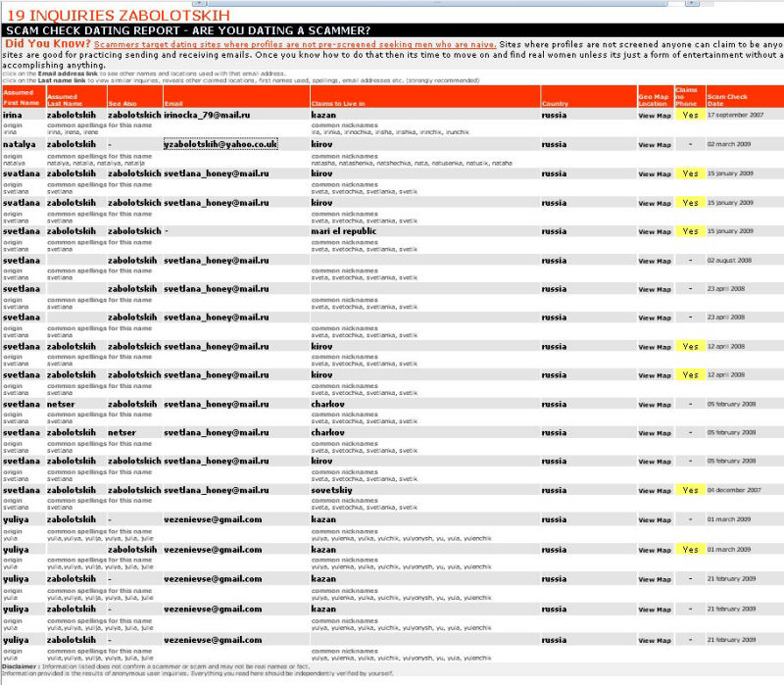This screenshot has height=685, width=784.
Task: Select 'charkov' in the row with last name netser
Action: (x=327, y=404)
